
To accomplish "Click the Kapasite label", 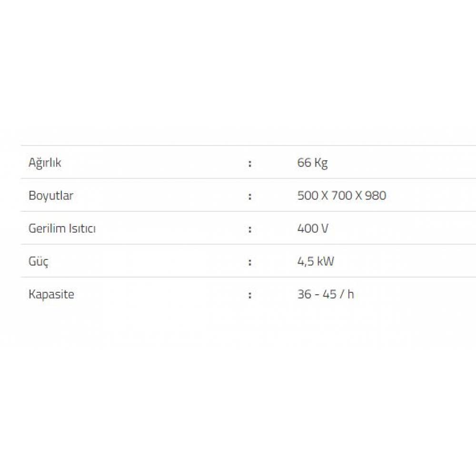I will [x=51, y=294].
